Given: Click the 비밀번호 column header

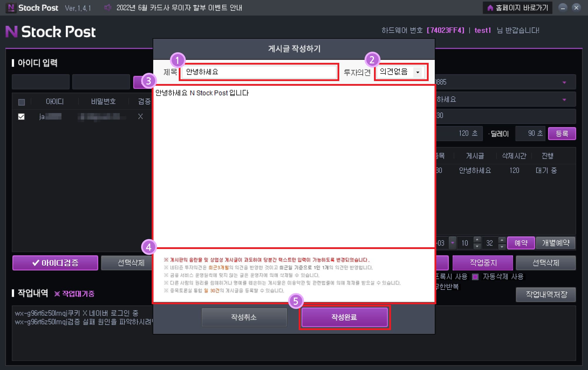Looking at the screenshot, I should 103,102.
